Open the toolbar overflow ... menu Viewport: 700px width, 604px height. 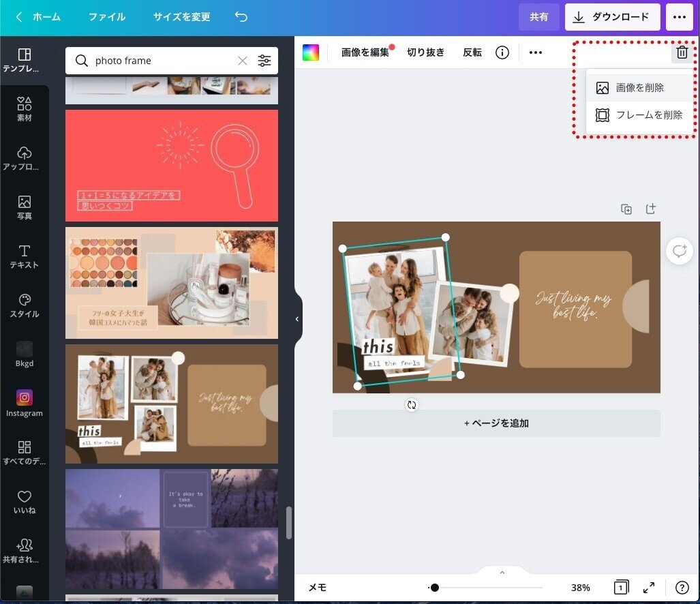pyautogui.click(x=535, y=52)
